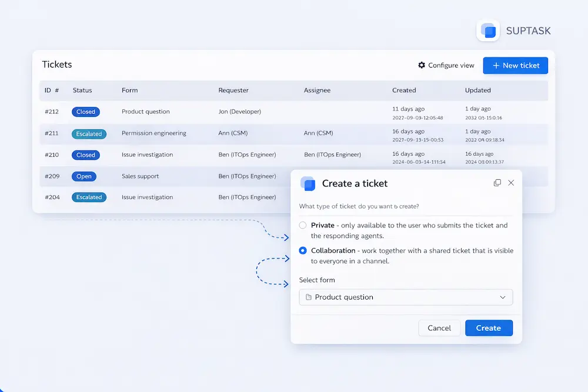Screen dimensions: 588x392
Task: Open Configure view settings
Action: click(446, 65)
